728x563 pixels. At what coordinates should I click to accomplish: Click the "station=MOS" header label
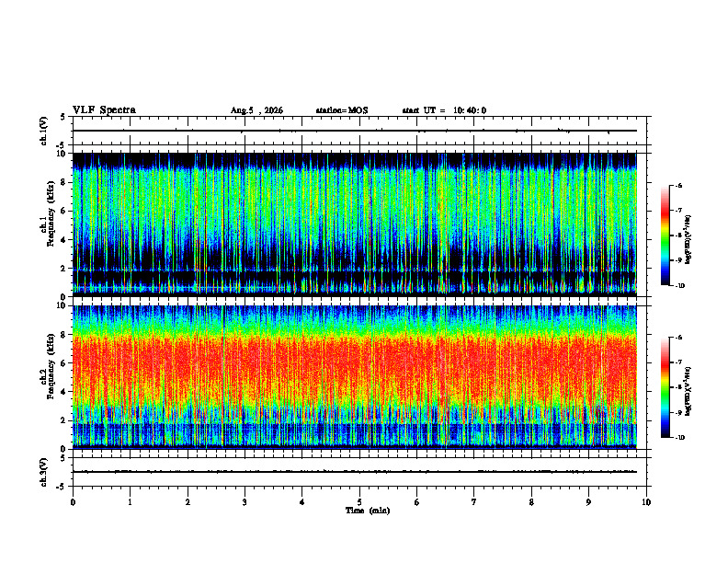pyautogui.click(x=342, y=110)
